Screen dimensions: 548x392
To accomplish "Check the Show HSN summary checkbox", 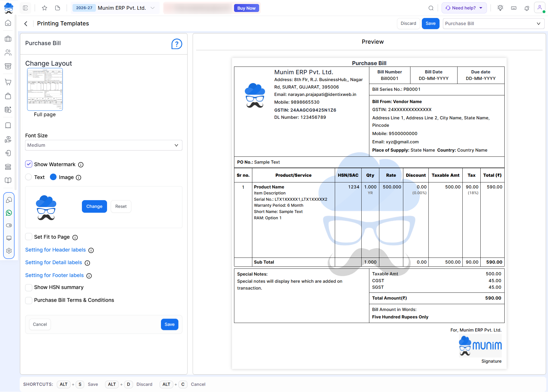I will pyautogui.click(x=29, y=287).
